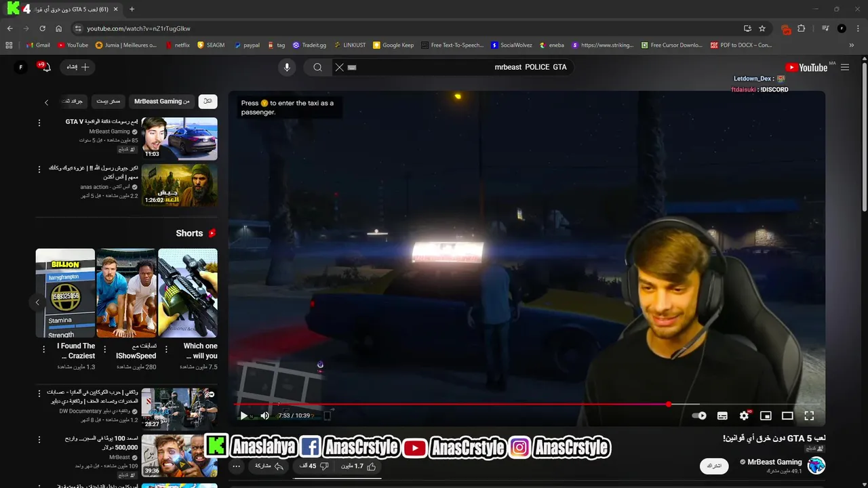Open the 1:26:02 anas action video thumbnail
Image resolution: width=868 pixels, height=488 pixels.
point(180,185)
